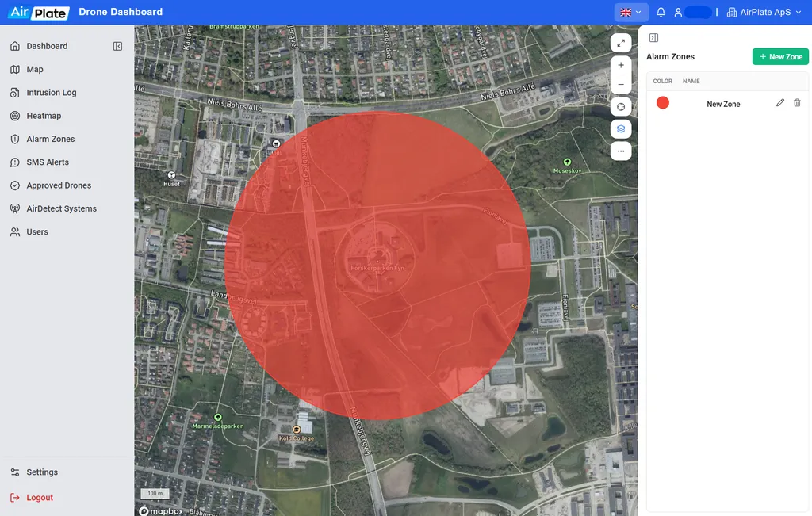Open more map options ellipsis
Screen dimensions: 812x516
click(620, 151)
